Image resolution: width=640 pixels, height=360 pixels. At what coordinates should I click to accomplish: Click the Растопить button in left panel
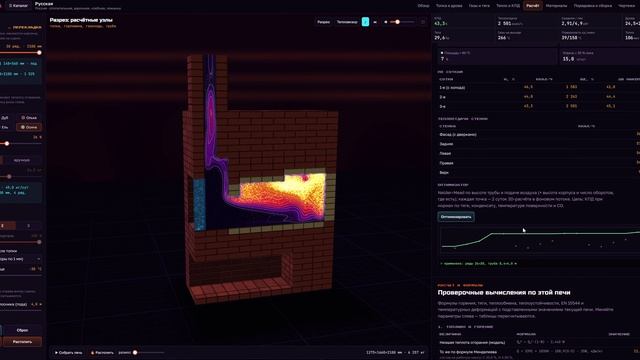[22, 342]
